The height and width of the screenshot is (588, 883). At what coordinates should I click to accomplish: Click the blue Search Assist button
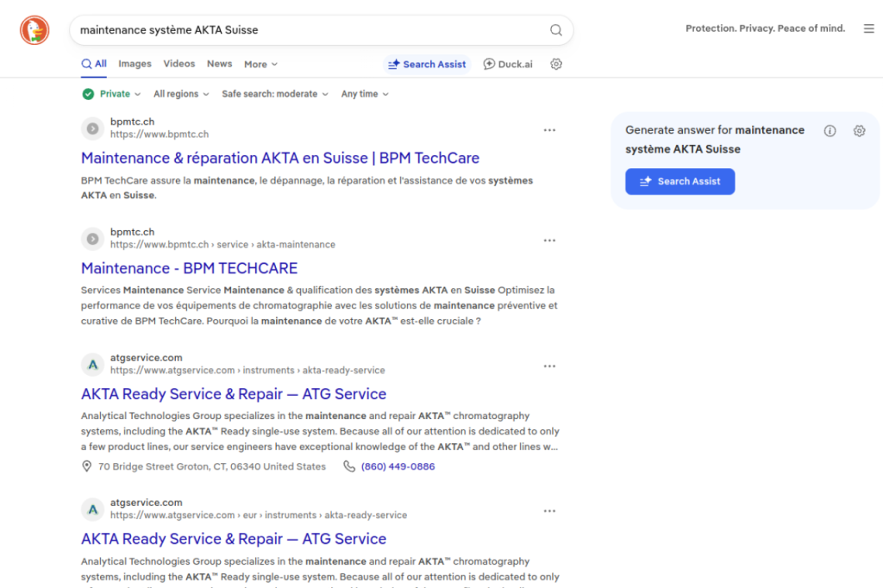click(679, 181)
